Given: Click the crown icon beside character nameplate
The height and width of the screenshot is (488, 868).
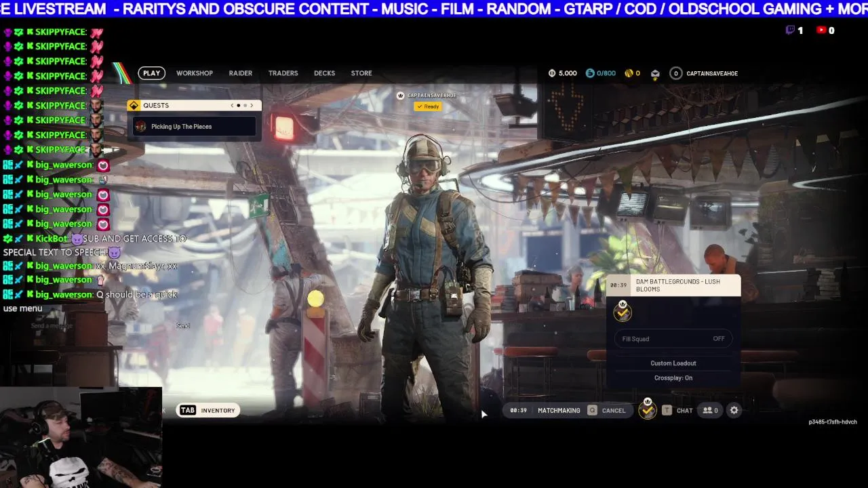Looking at the screenshot, I should click(x=400, y=96).
